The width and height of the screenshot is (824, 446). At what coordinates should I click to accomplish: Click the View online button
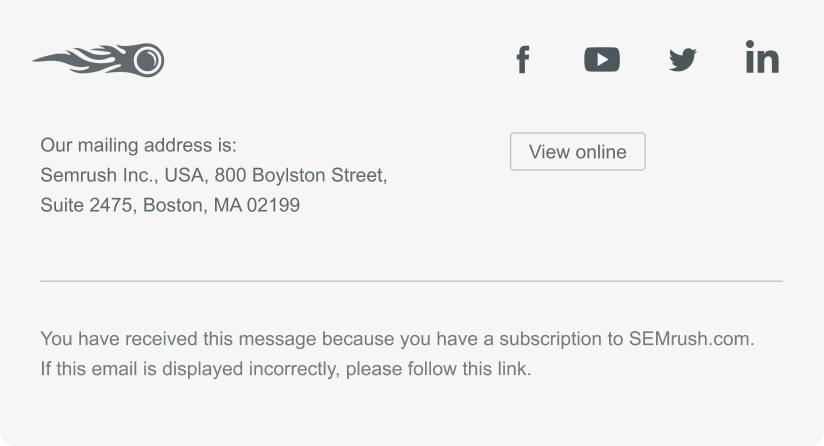click(578, 152)
